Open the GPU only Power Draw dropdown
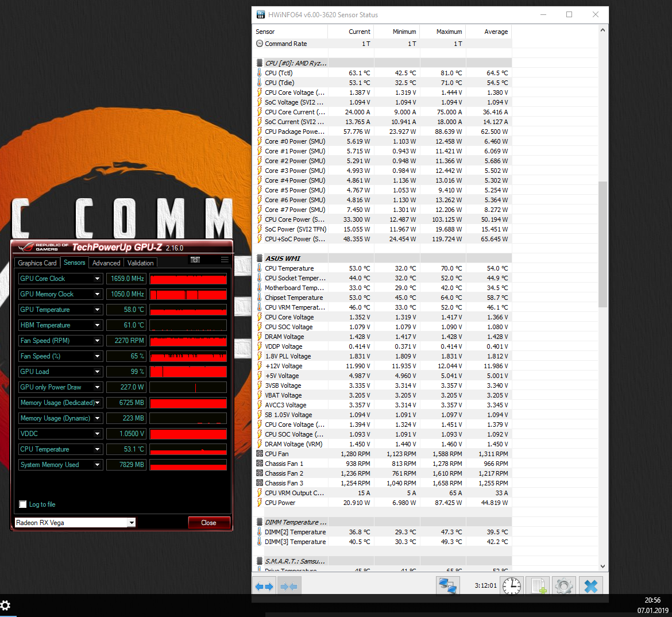672x617 pixels. click(x=97, y=387)
